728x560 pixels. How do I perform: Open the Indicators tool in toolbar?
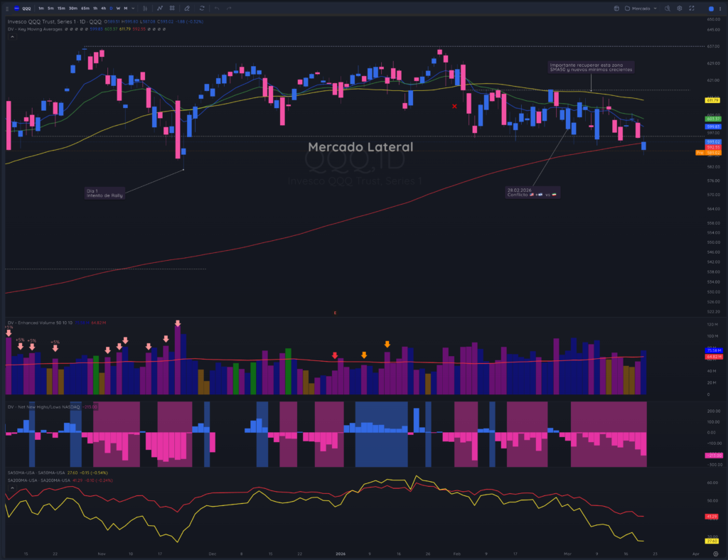point(160,9)
